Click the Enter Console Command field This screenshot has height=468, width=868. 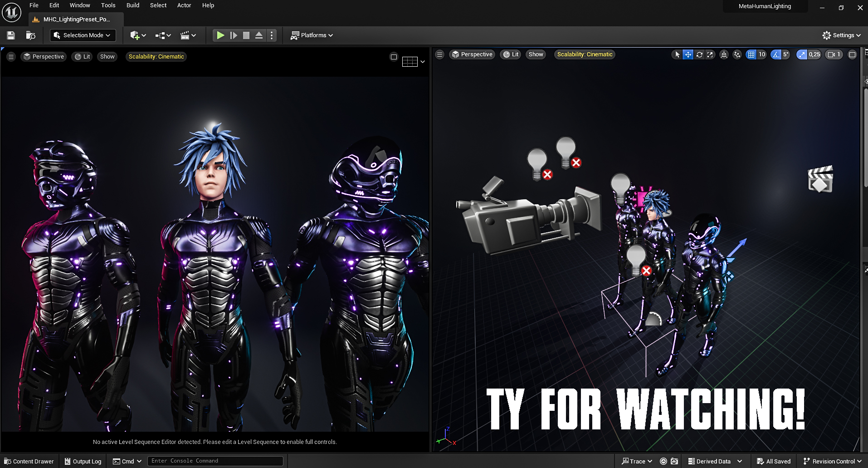[x=215, y=461]
